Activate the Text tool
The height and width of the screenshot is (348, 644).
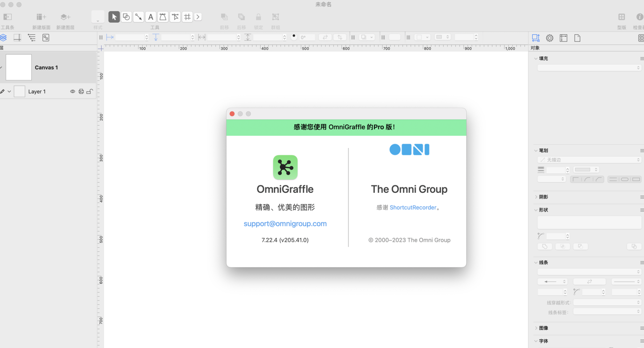point(151,17)
